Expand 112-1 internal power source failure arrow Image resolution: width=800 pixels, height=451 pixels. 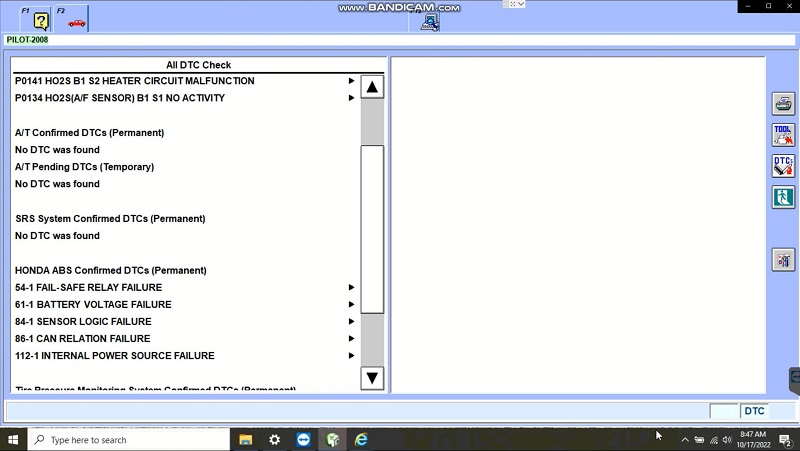pyautogui.click(x=351, y=356)
